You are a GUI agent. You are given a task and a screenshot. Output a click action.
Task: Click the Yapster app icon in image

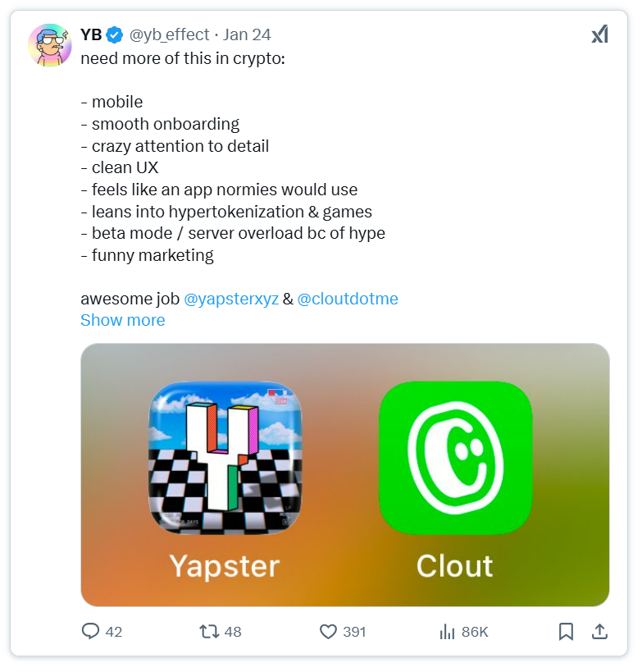pos(225,458)
